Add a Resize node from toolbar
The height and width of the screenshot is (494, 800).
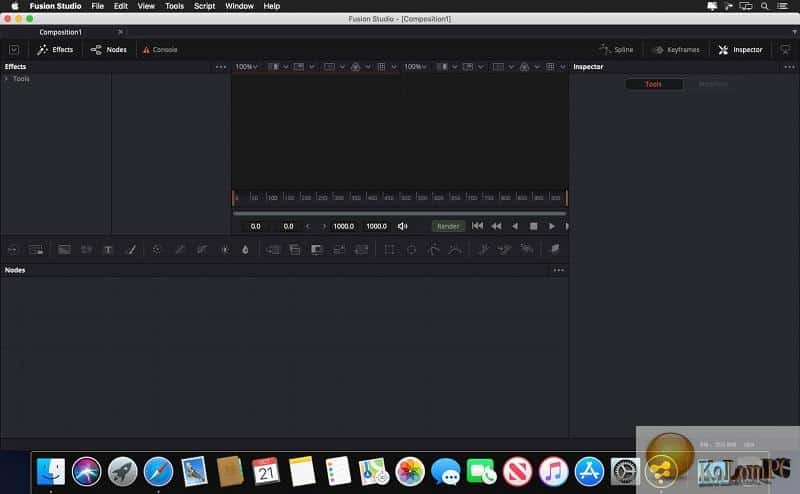click(339, 250)
